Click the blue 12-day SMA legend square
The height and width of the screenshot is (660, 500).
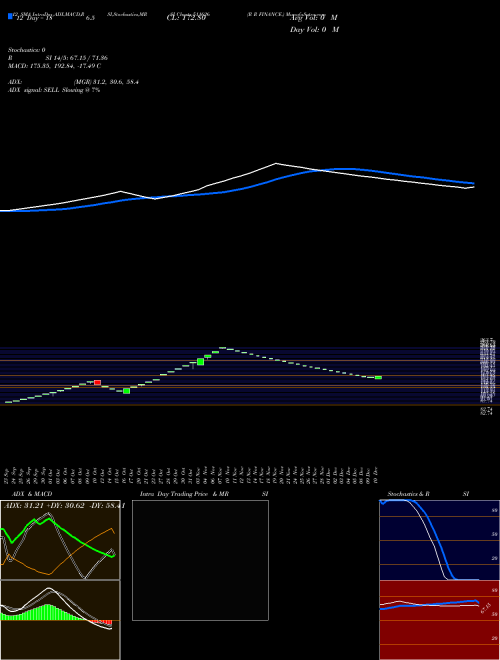click(10, 17)
